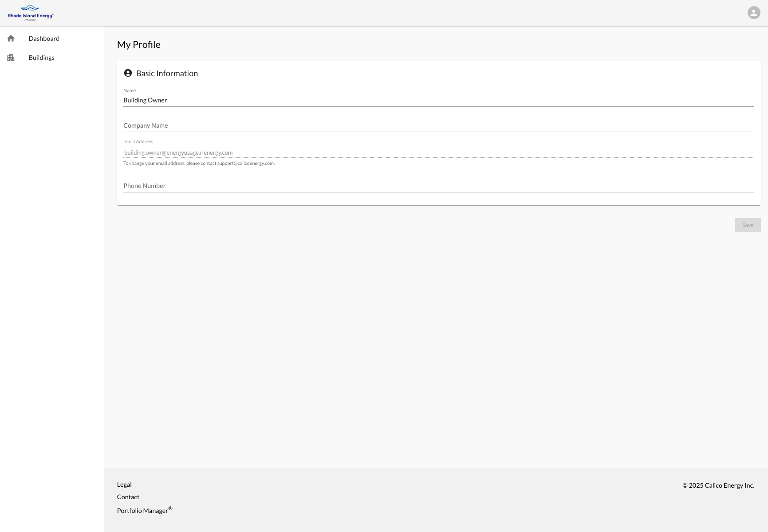Screen dimensions: 768x532
Task: Open the user account avatar menu
Action: [753, 12]
